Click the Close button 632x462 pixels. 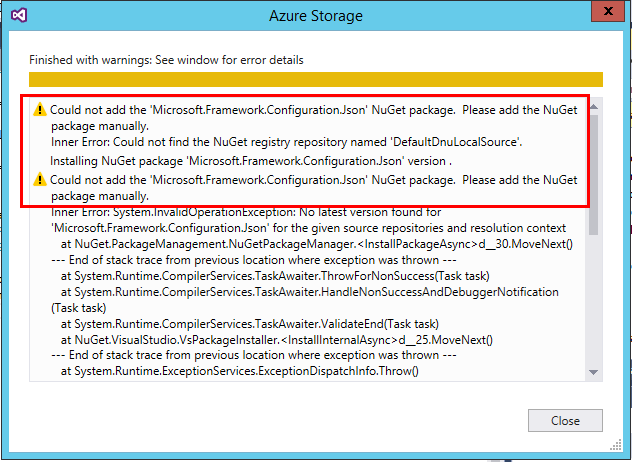click(565, 420)
